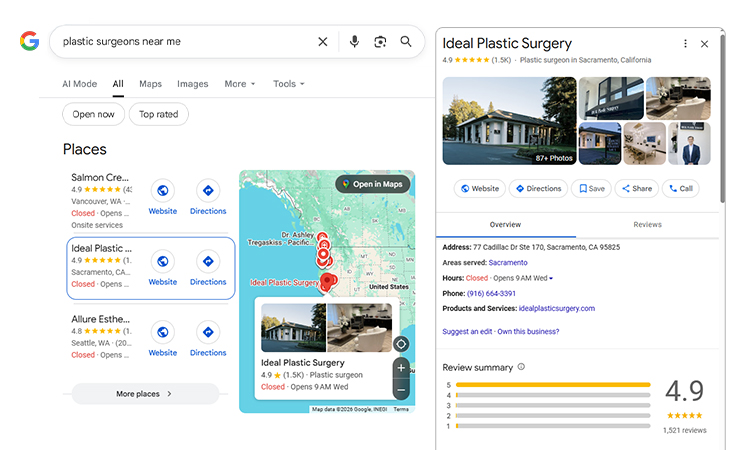Open the photo of man in suit
Viewport: 750px width, 450px height.
[x=689, y=143]
